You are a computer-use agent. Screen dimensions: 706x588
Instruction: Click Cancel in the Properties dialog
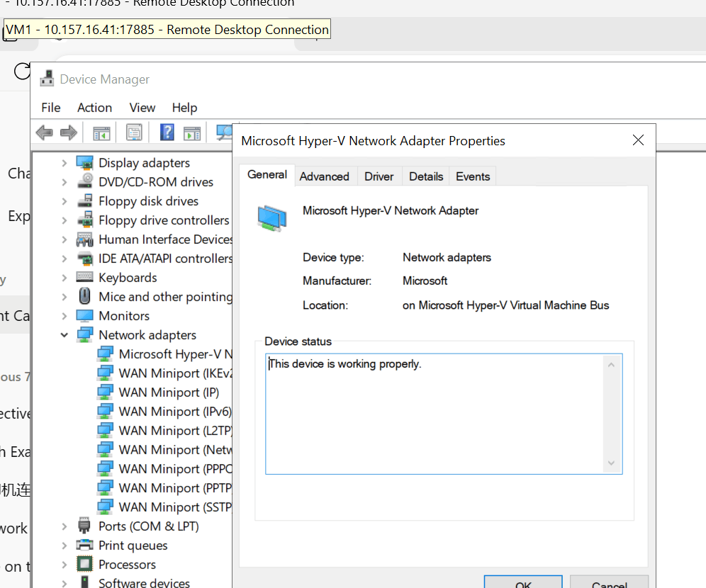click(609, 582)
